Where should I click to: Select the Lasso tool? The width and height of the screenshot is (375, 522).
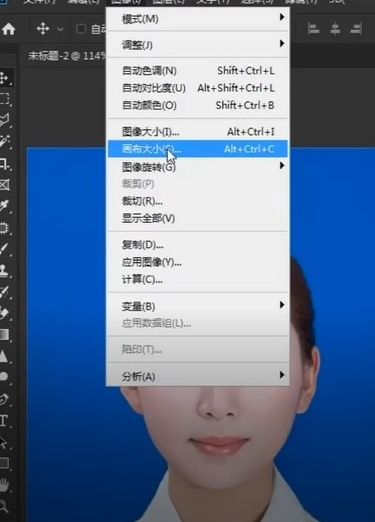tap(5, 120)
